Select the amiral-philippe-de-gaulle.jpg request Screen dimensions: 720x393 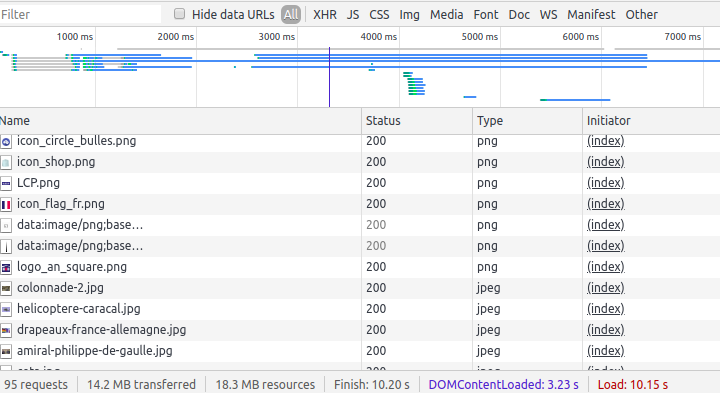click(x=95, y=351)
